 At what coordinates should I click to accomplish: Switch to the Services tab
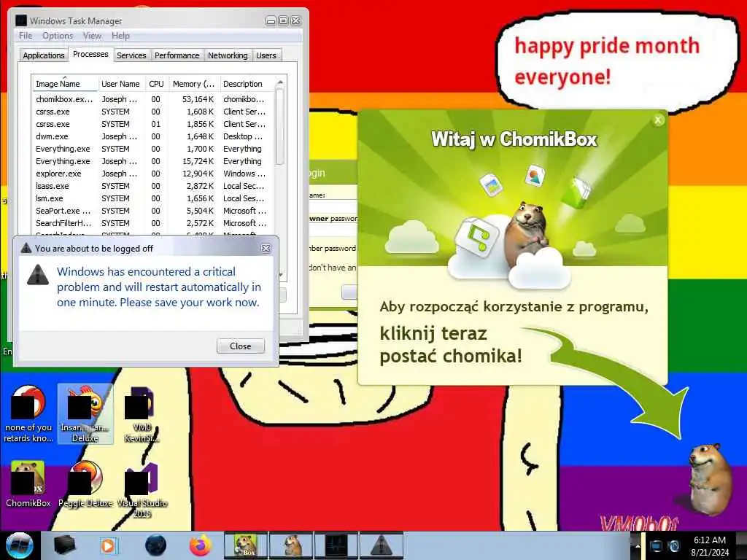131,55
